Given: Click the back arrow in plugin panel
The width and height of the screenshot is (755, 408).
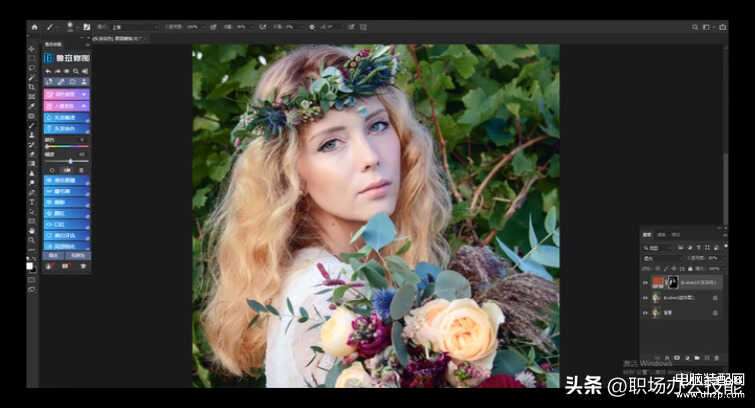Looking at the screenshot, I should pos(47,71).
